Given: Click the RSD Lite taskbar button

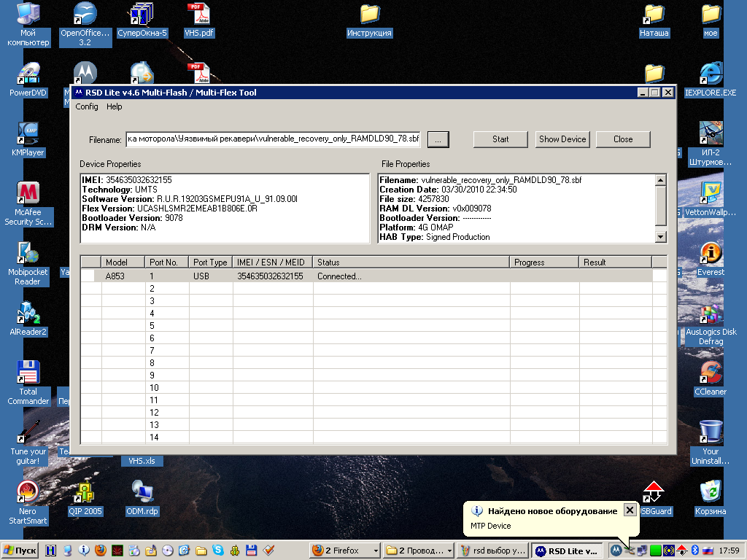Looking at the screenshot, I should pos(567,551).
